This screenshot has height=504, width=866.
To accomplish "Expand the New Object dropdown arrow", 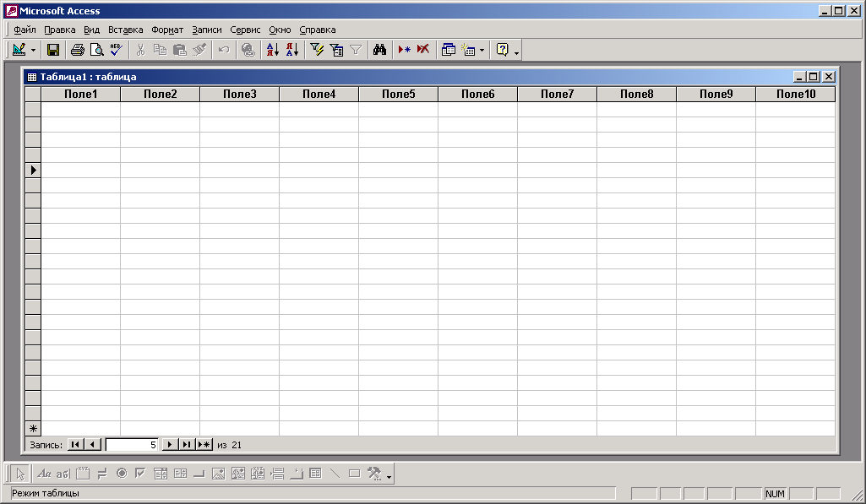I will (482, 51).
